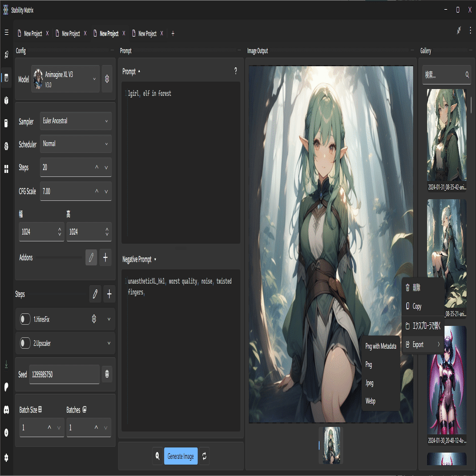Open settings gear in left sidebar
The height and width of the screenshot is (476, 476).
(x=6, y=457)
